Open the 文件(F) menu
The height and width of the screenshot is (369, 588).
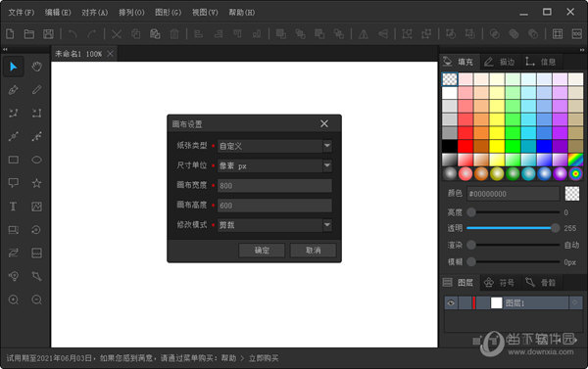coord(21,13)
